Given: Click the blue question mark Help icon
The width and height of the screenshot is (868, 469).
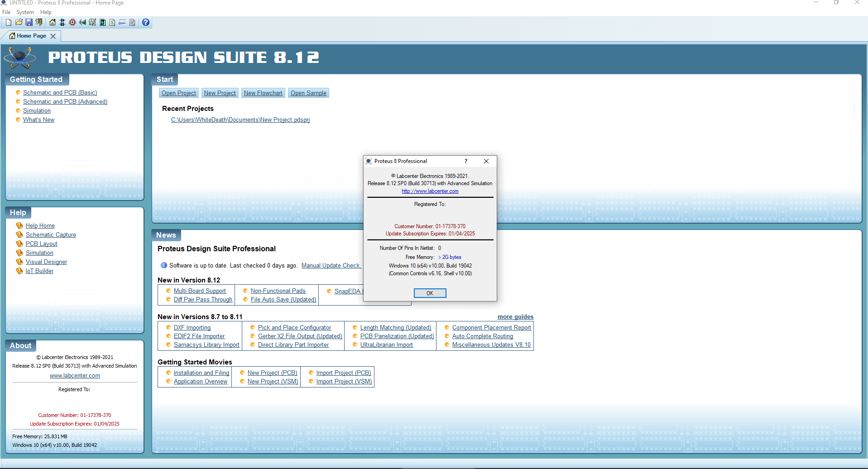Looking at the screenshot, I should pyautogui.click(x=146, y=22).
